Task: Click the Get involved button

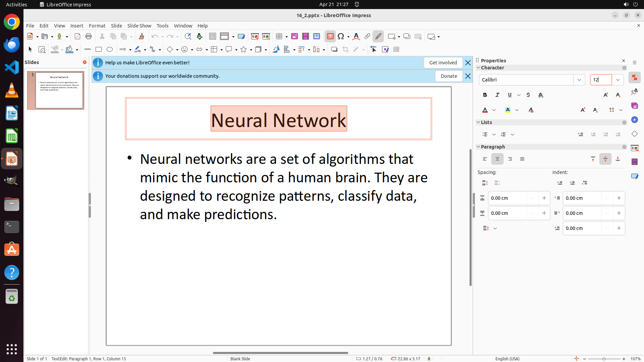Action: tap(443, 63)
